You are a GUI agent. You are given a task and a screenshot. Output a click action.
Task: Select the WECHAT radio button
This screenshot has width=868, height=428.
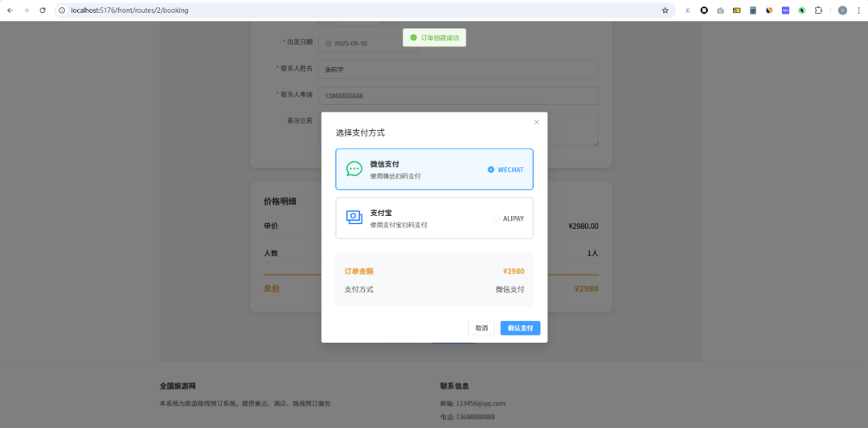[x=491, y=169]
